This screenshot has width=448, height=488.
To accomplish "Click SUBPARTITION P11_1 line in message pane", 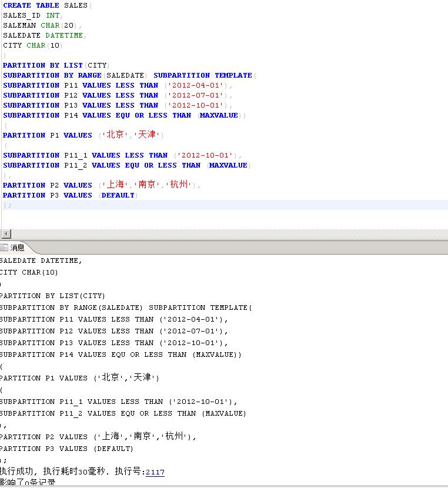I will point(119,402).
